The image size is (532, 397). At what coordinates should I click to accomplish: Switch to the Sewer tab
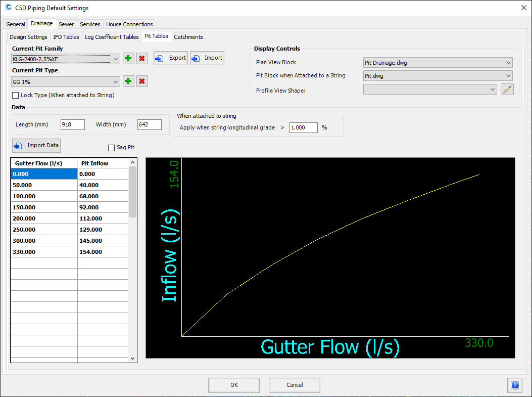pos(66,24)
